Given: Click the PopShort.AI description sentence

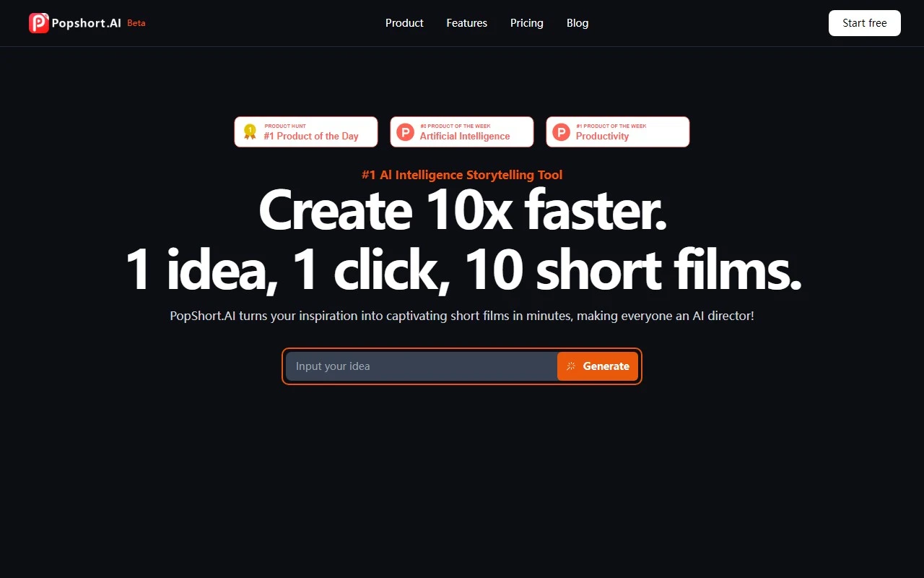Looking at the screenshot, I should (x=462, y=316).
